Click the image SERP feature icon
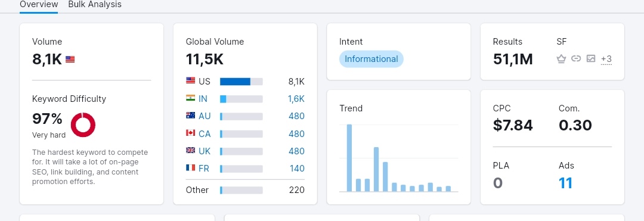Image resolution: width=644 pixels, height=221 pixels. (590, 58)
